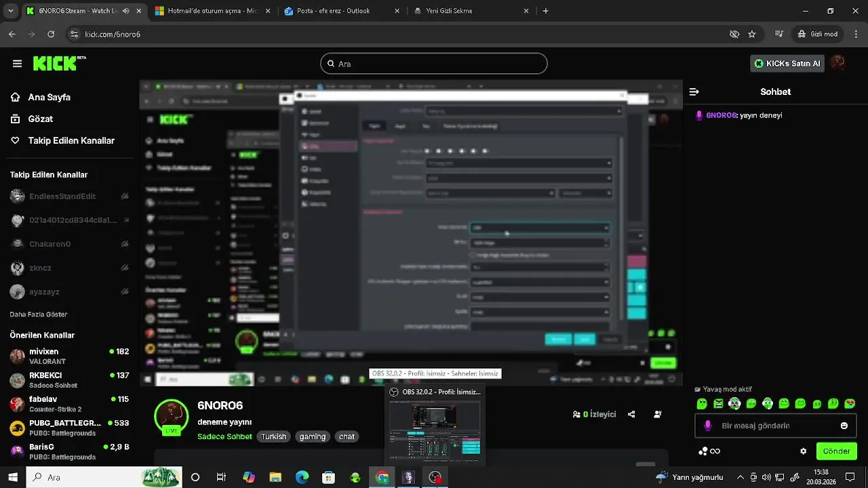Image resolution: width=868 pixels, height=488 pixels.
Task: Open the emoji picker in chat input
Action: point(844,426)
